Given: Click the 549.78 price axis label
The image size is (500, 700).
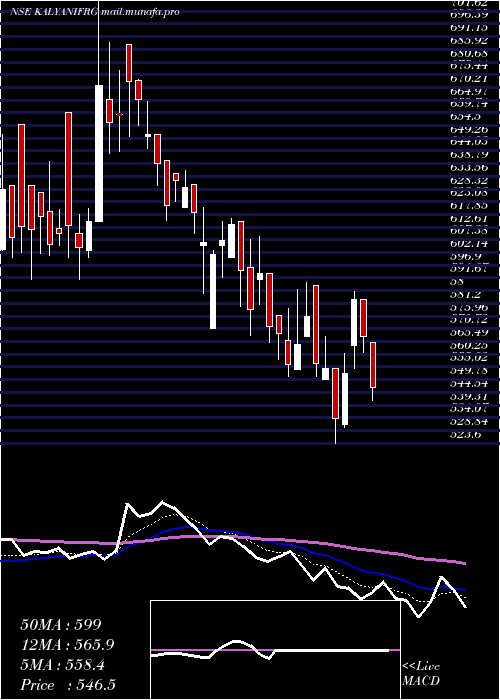Looking at the screenshot, I should click(x=471, y=371).
